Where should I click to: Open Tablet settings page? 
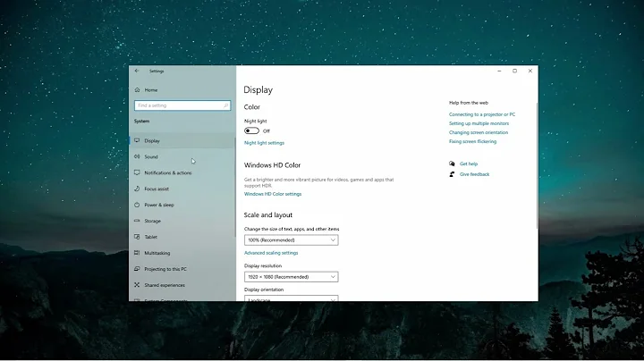[x=182, y=237]
